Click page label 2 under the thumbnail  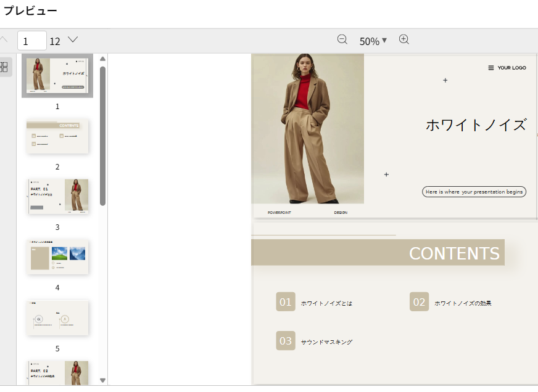(57, 167)
